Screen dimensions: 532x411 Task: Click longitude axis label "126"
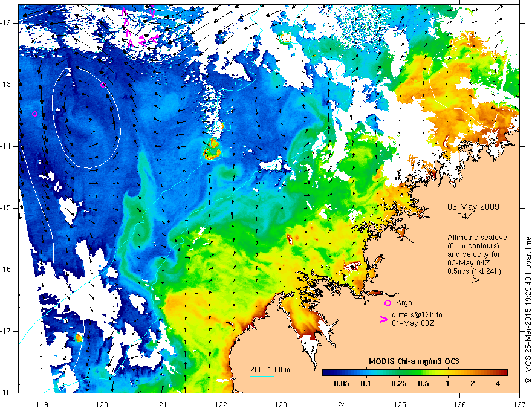[x=459, y=404]
